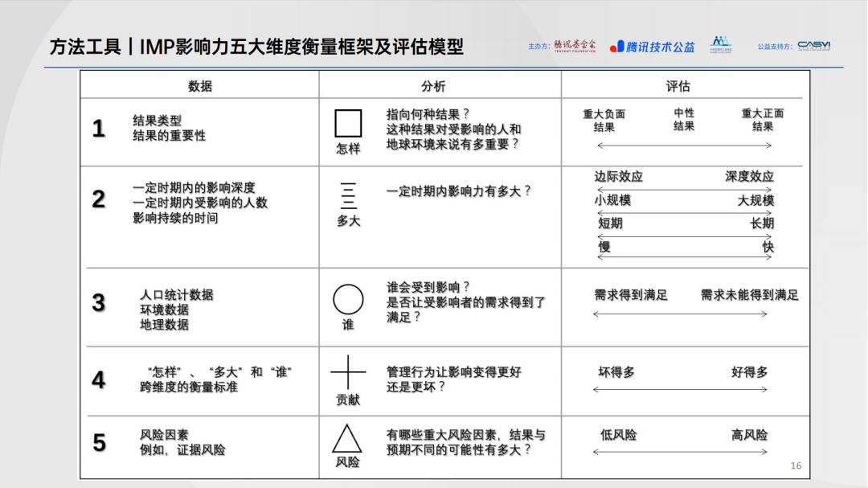Click the text 例如，证据风险
The image size is (868, 488).
[x=182, y=449]
